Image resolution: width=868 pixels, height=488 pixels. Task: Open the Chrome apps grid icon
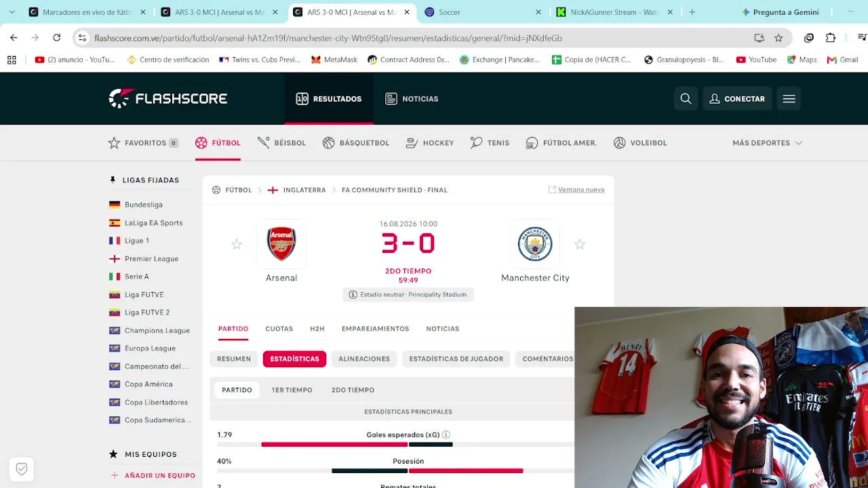[x=12, y=60]
